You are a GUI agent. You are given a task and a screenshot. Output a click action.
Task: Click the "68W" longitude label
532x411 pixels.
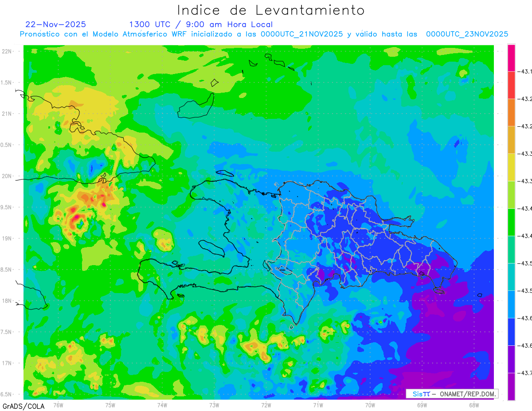point(474,405)
